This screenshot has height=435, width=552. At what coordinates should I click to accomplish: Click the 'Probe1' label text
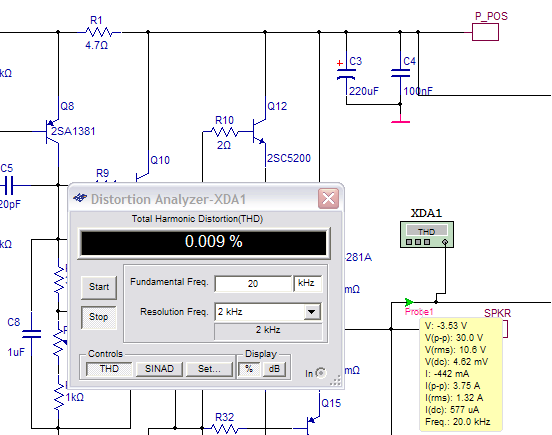click(419, 312)
